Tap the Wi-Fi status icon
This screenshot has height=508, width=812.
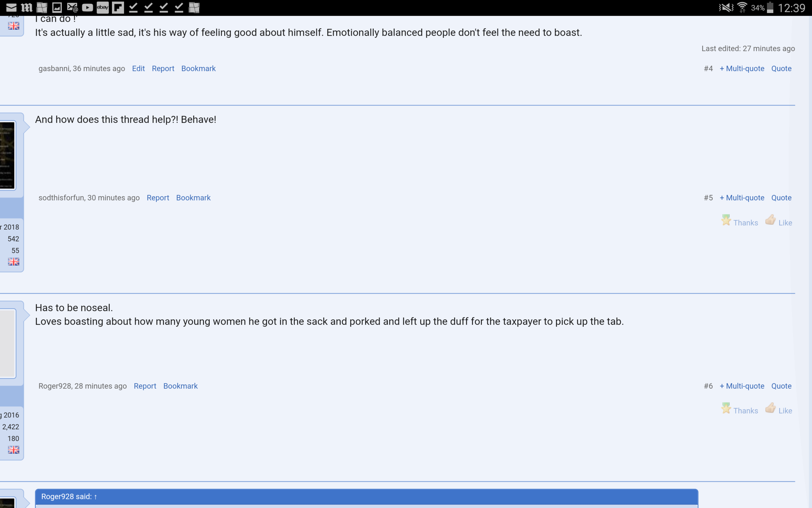[742, 7]
